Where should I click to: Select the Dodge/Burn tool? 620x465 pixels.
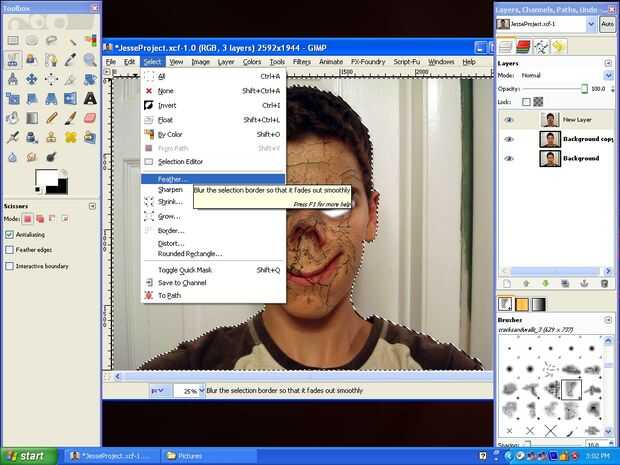(51, 157)
